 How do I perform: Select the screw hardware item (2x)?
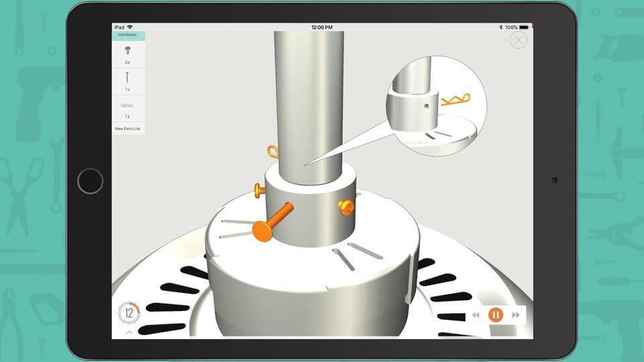(x=127, y=54)
